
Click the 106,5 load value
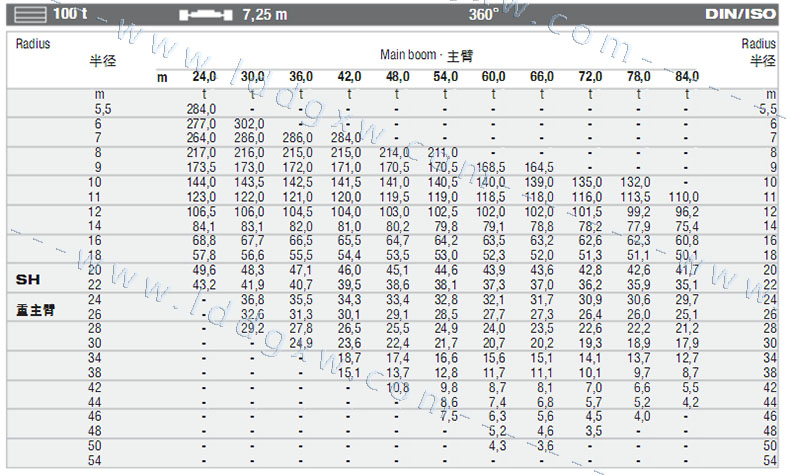point(201,212)
